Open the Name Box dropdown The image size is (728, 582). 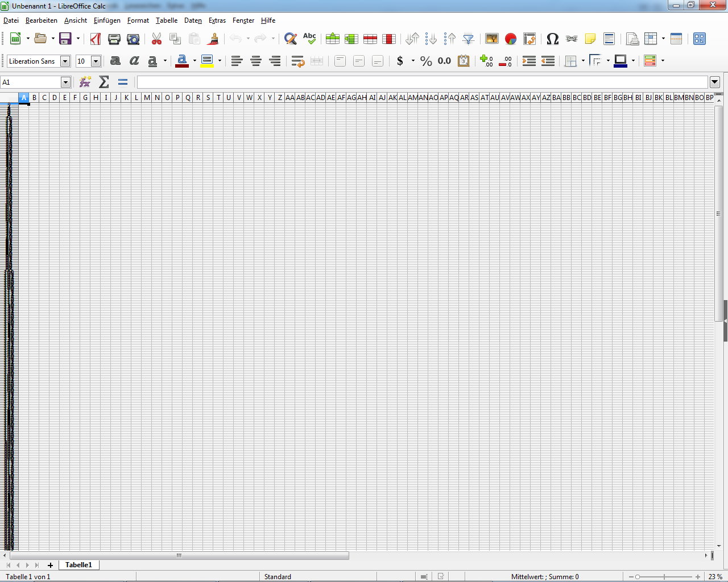click(x=65, y=82)
